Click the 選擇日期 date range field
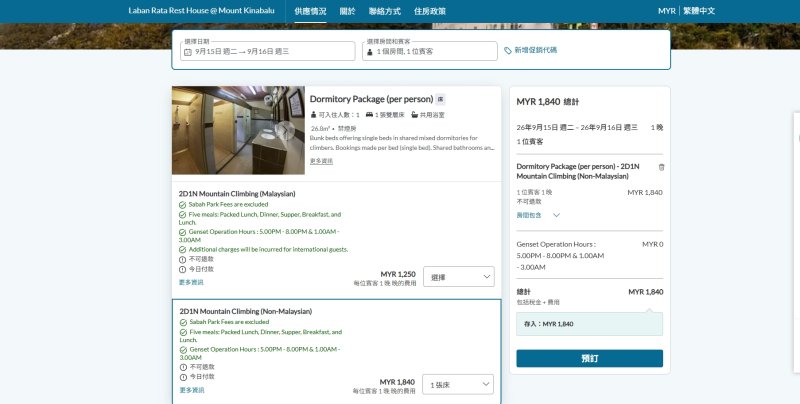 [x=268, y=51]
